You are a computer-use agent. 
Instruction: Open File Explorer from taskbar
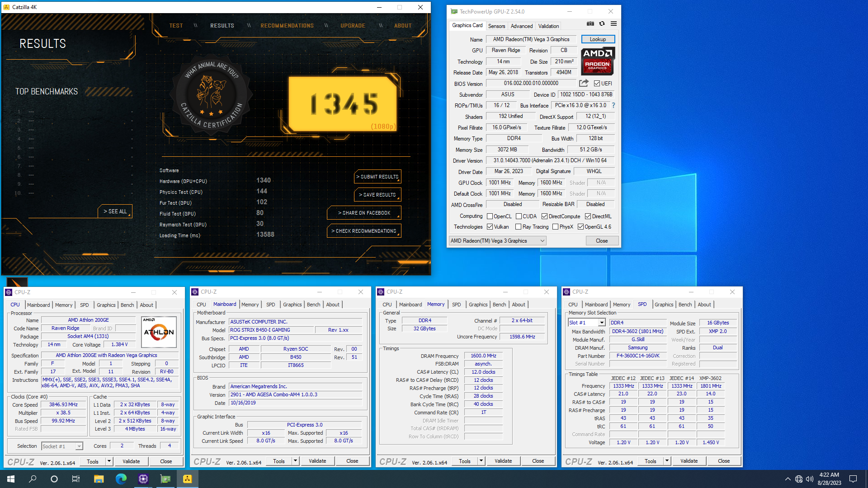pyautogui.click(x=99, y=479)
